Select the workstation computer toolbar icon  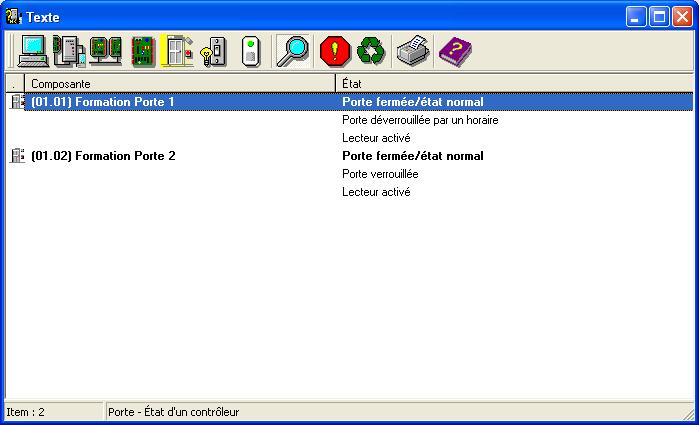[x=33, y=51]
